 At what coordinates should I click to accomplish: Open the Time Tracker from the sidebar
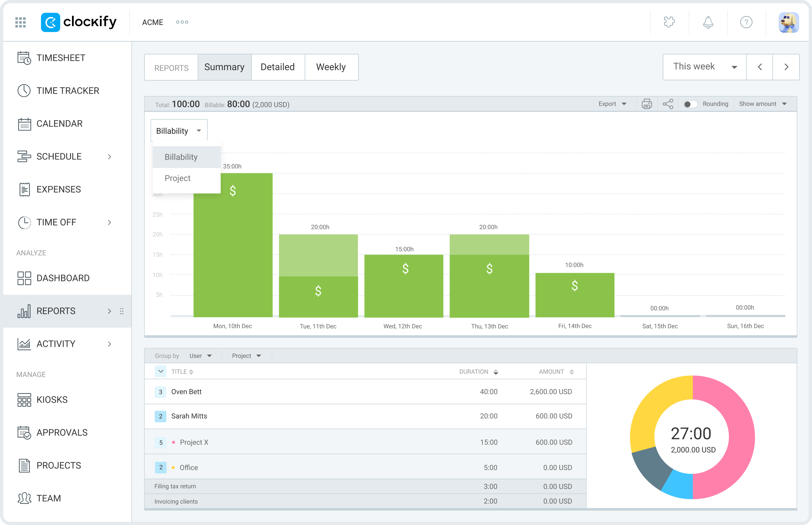click(68, 90)
